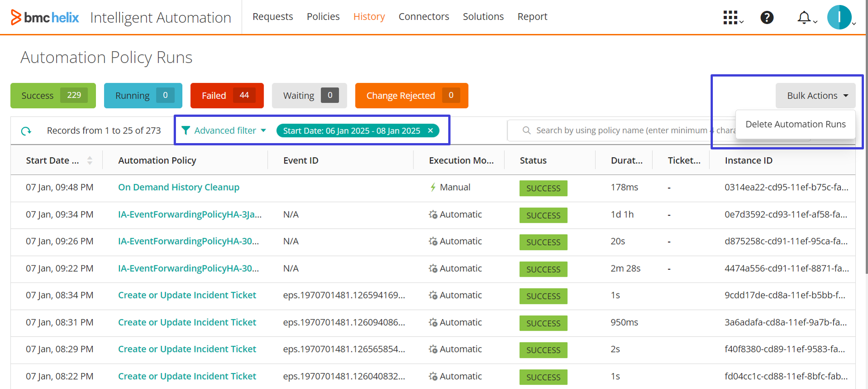
Task: Click the Event ID column header
Action: (301, 160)
